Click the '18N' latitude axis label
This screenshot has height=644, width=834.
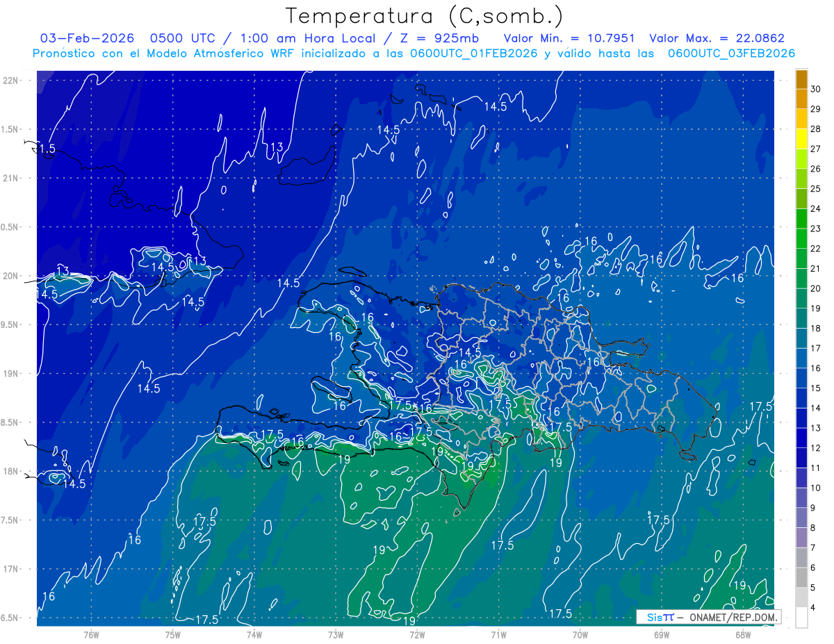coord(11,471)
